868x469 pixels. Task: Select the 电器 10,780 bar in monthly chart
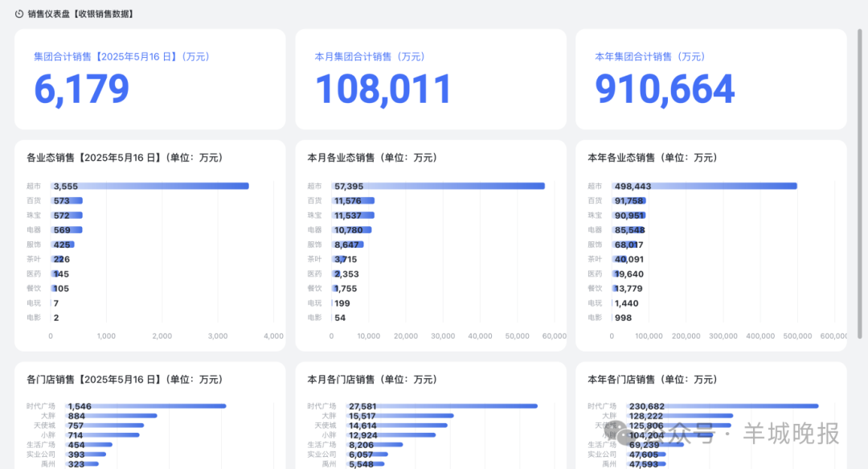tap(351, 230)
